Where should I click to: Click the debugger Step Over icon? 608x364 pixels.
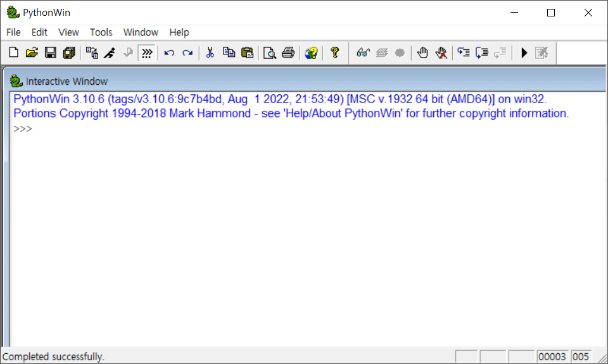tap(482, 53)
